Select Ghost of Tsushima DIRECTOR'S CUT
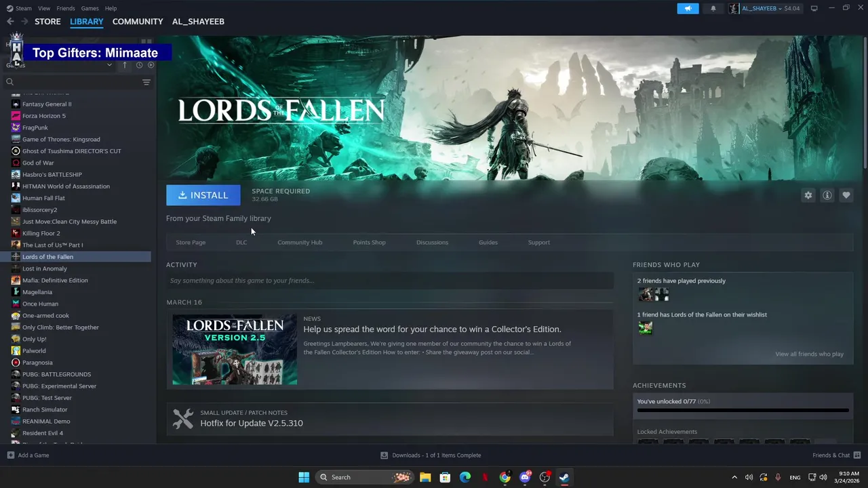 (72, 151)
